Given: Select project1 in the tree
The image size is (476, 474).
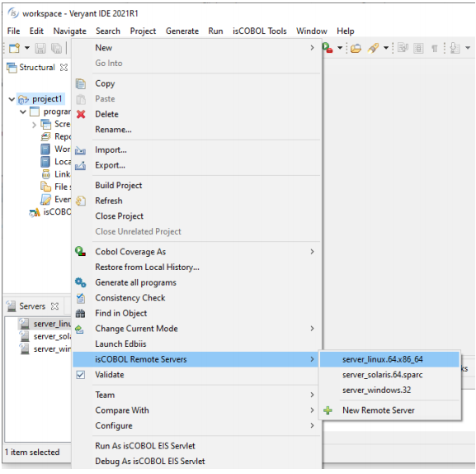Looking at the screenshot, I should [47, 99].
